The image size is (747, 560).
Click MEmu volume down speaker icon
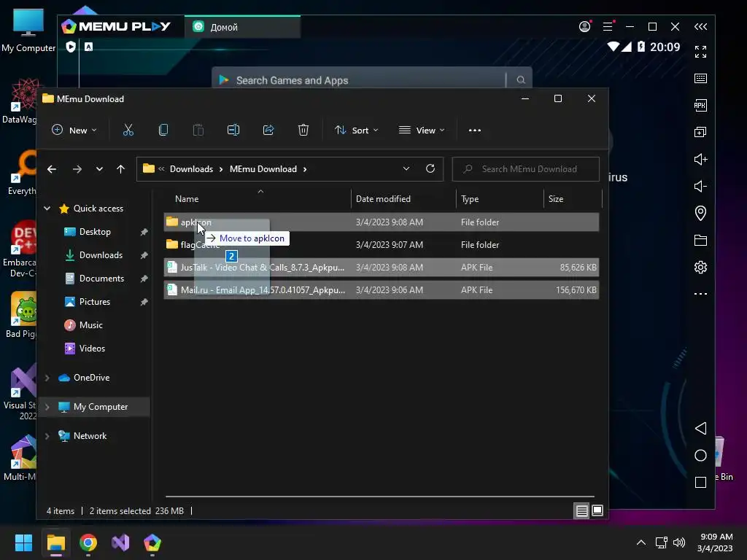[x=700, y=186]
